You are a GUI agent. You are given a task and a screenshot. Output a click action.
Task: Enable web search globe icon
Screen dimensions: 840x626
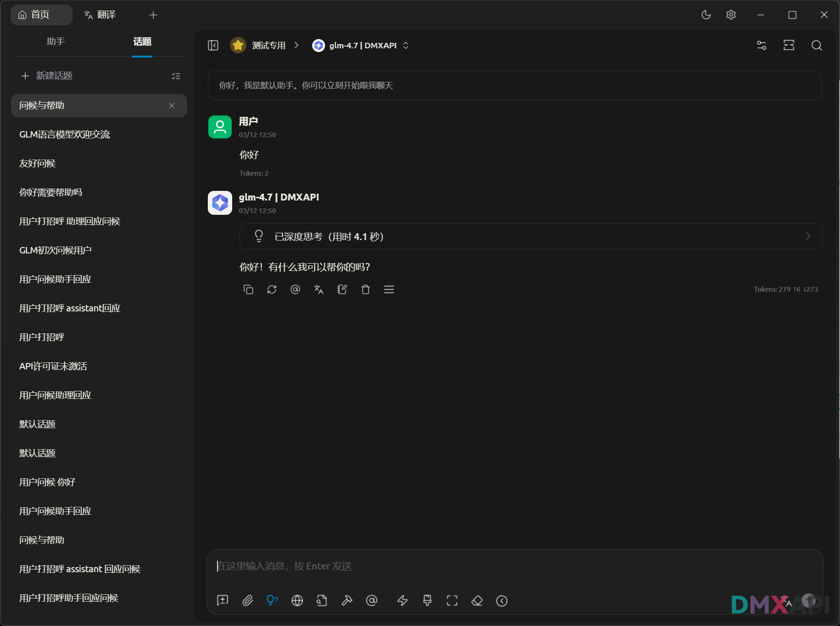297,601
